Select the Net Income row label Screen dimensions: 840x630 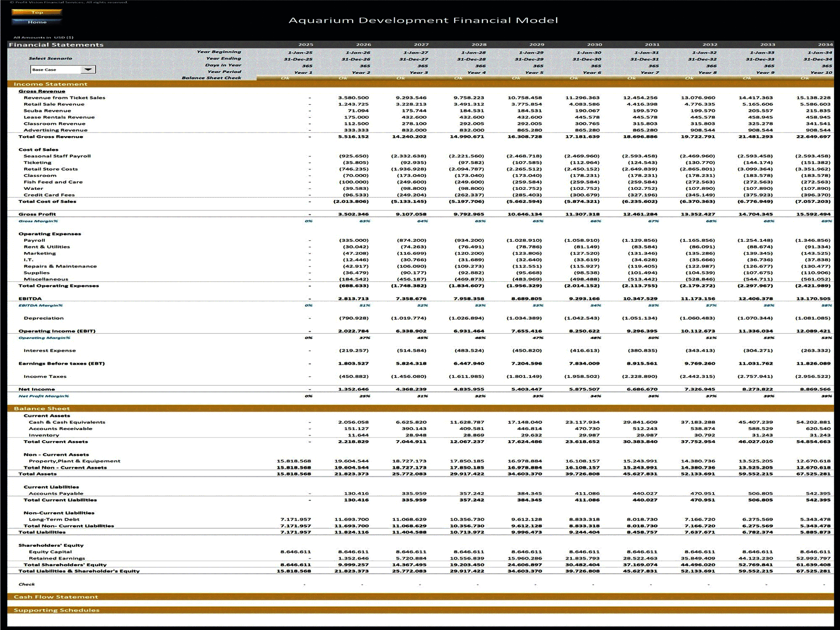(37, 389)
